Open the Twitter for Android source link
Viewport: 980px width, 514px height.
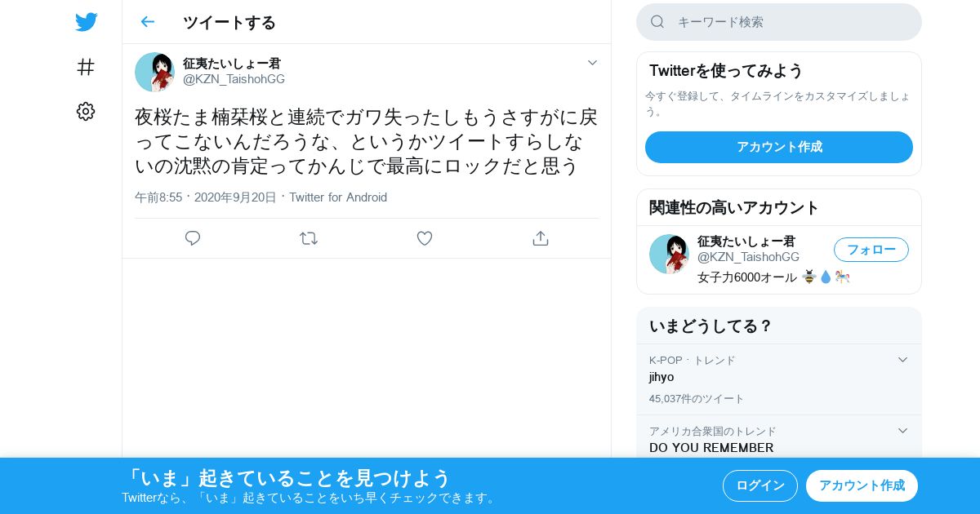pyautogui.click(x=338, y=197)
